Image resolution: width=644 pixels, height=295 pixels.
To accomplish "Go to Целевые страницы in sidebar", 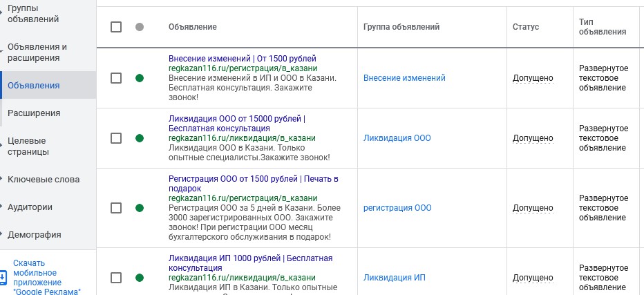I will [28, 146].
